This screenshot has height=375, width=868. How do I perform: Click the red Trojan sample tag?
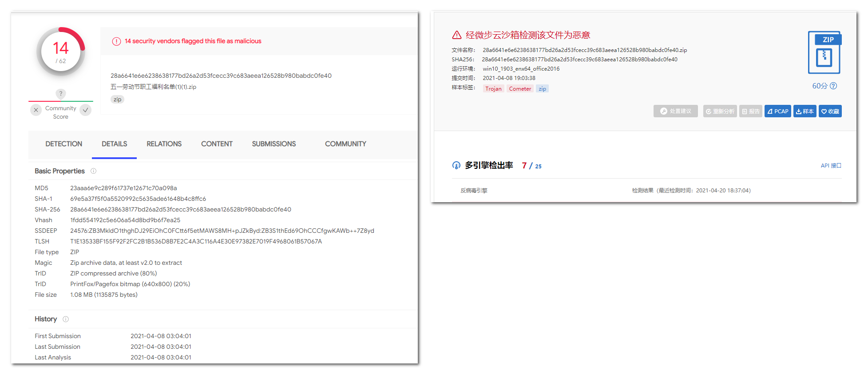[x=493, y=89]
